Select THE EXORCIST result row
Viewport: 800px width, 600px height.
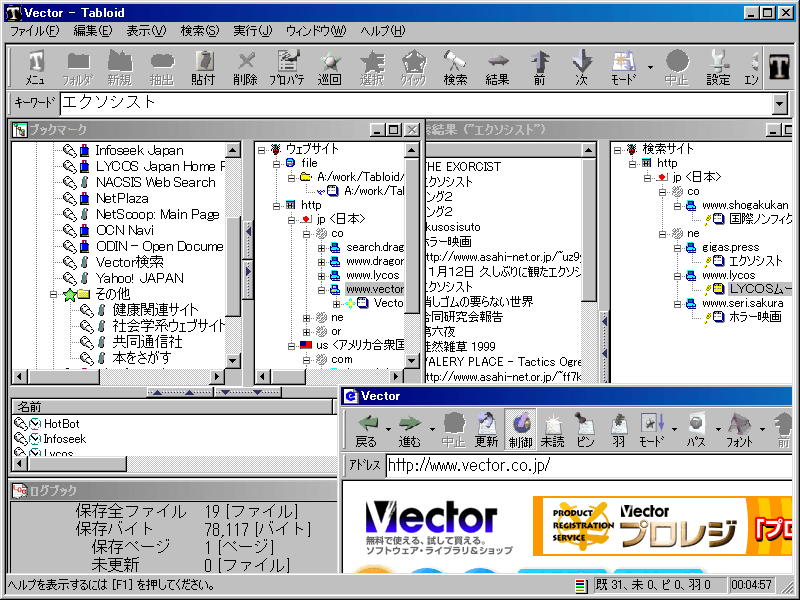click(463, 166)
